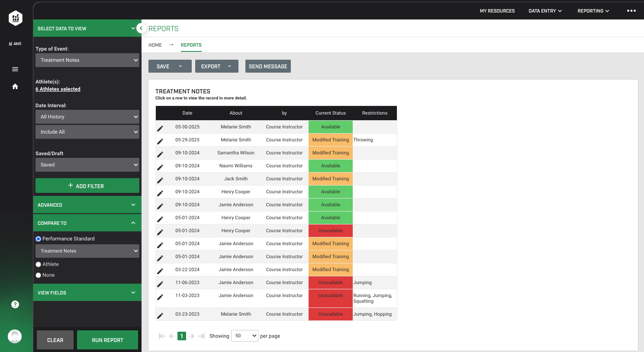Click the Run Report button
This screenshot has width=644, height=352.
click(x=107, y=340)
